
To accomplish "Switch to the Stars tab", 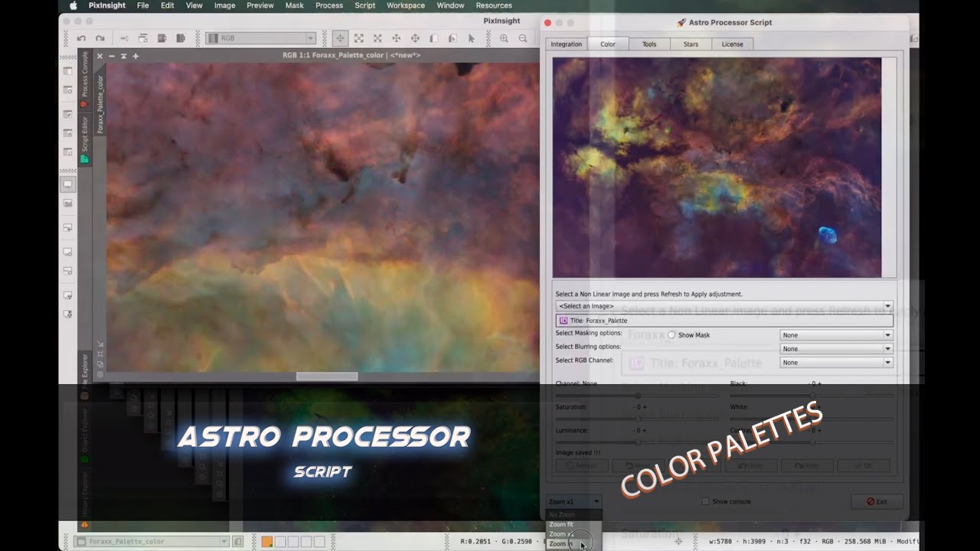I will click(691, 44).
